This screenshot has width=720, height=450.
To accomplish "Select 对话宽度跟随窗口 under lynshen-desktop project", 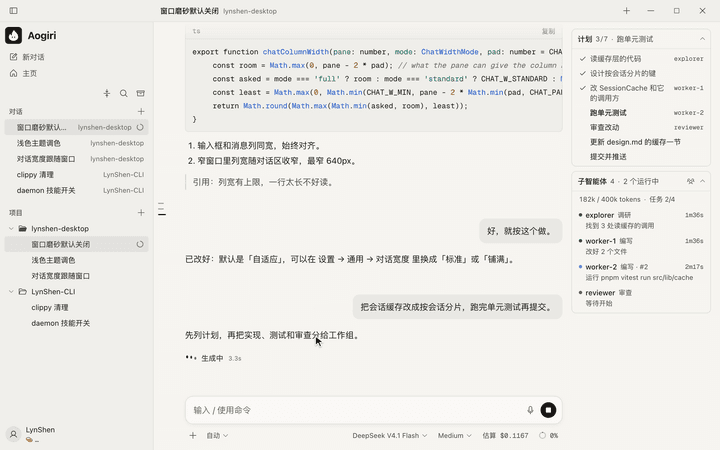I will [x=76, y=276].
